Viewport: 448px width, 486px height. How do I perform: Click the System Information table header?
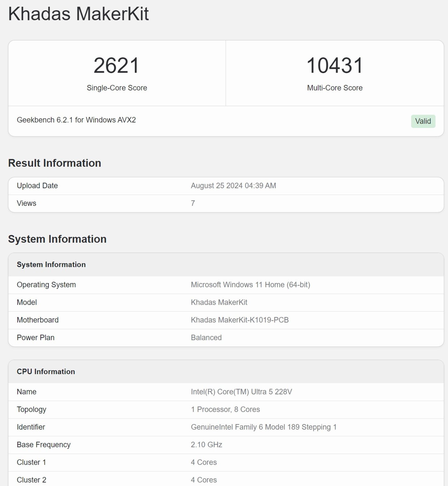coord(51,264)
